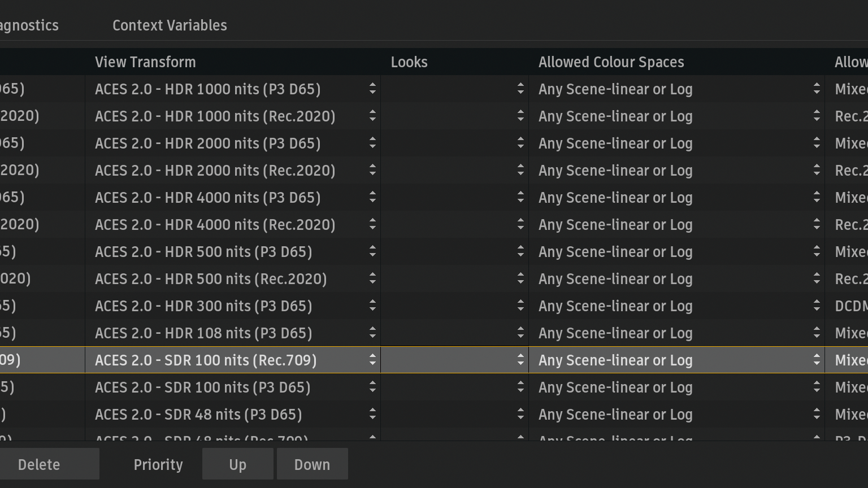Open Looks dropdown in SDR 100 nits (P3 D65) row

click(455, 387)
